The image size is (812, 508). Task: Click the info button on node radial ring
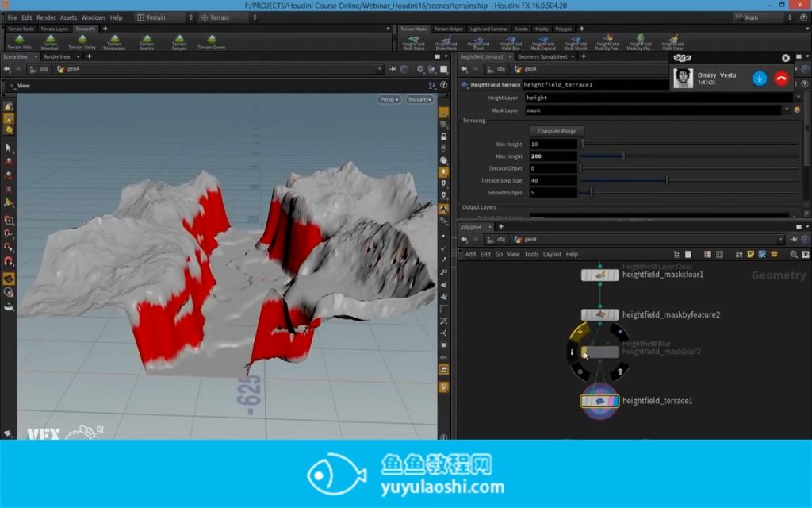[573, 352]
